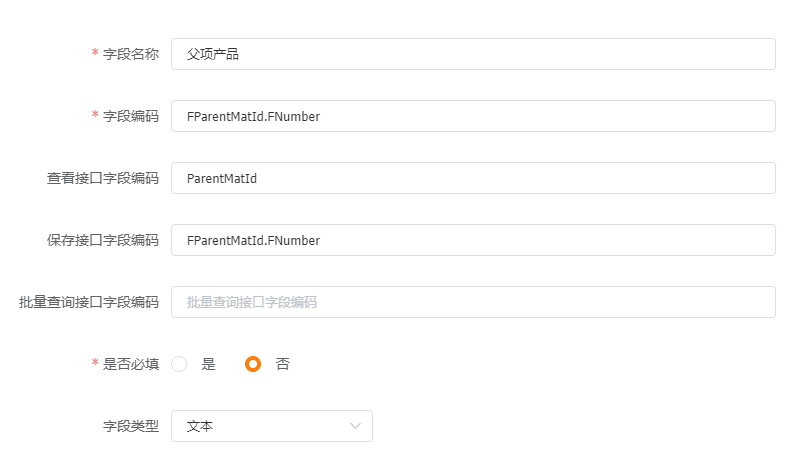Click the 文本 value inside the selector
Screen dimensions: 786x460
point(200,426)
